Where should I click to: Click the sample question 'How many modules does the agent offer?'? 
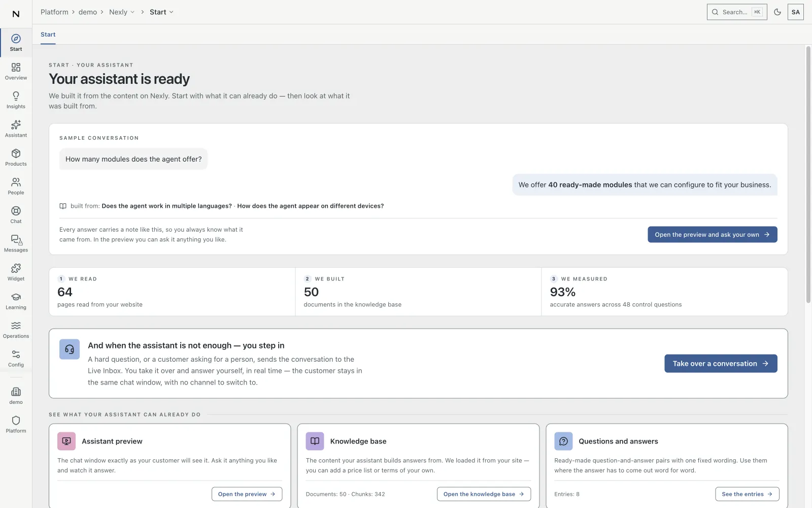click(133, 159)
